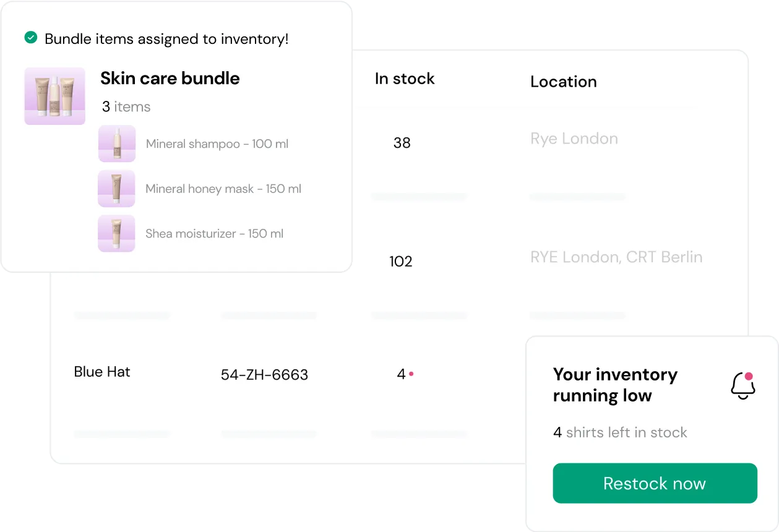Open the Skin care bundle thumbnail
Screen dimensions: 779x532
pyautogui.click(x=55, y=97)
